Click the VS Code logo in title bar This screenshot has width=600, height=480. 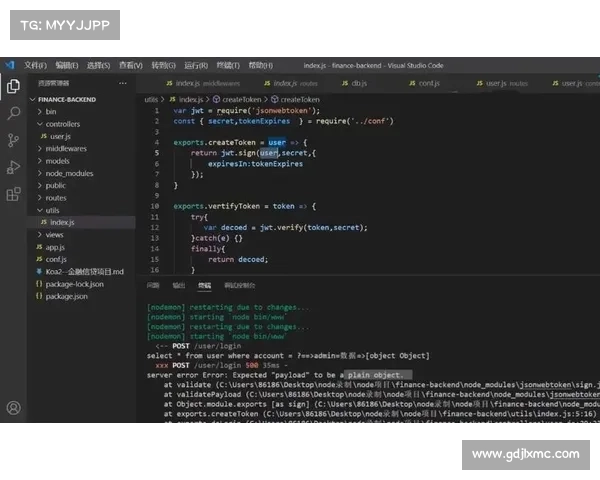pos(9,65)
